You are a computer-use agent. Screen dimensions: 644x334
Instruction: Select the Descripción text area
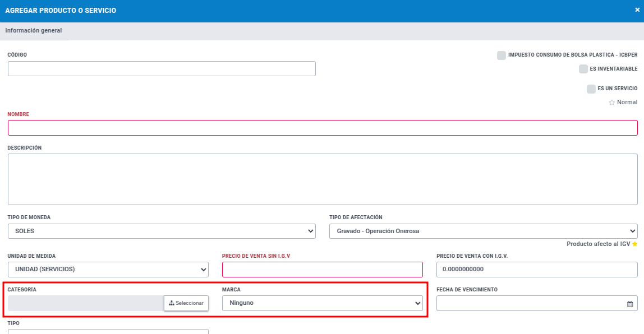click(323, 179)
